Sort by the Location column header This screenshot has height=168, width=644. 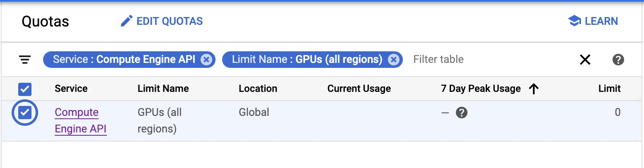click(x=258, y=89)
